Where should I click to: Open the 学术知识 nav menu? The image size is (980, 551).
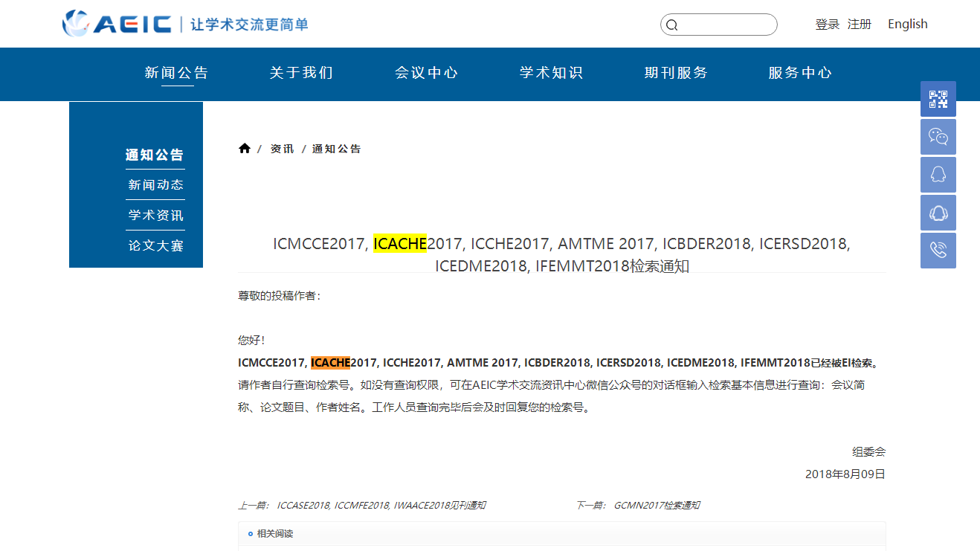tap(552, 73)
